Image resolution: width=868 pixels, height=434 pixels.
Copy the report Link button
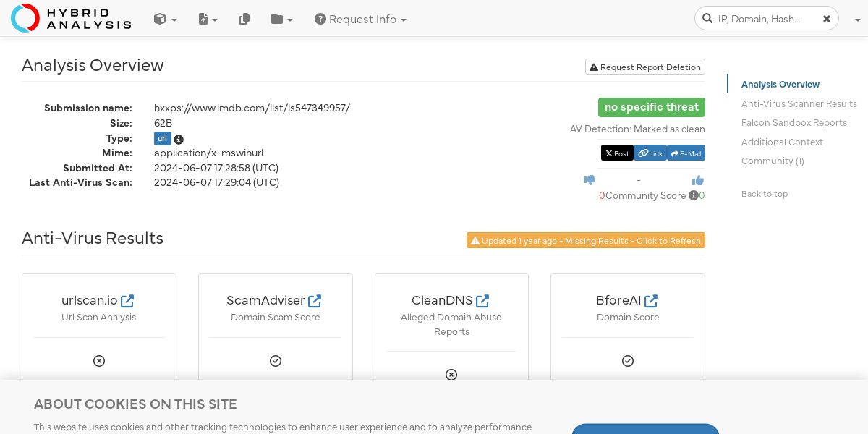click(650, 153)
